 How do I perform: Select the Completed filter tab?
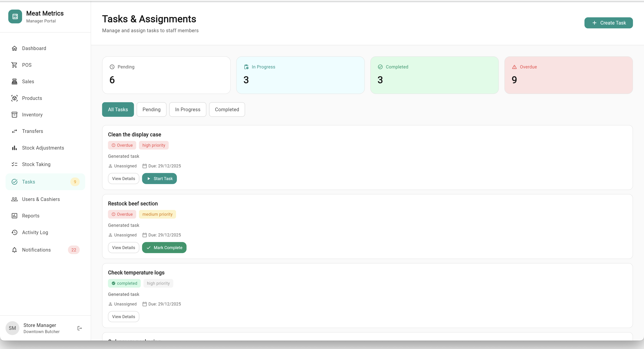[227, 109]
